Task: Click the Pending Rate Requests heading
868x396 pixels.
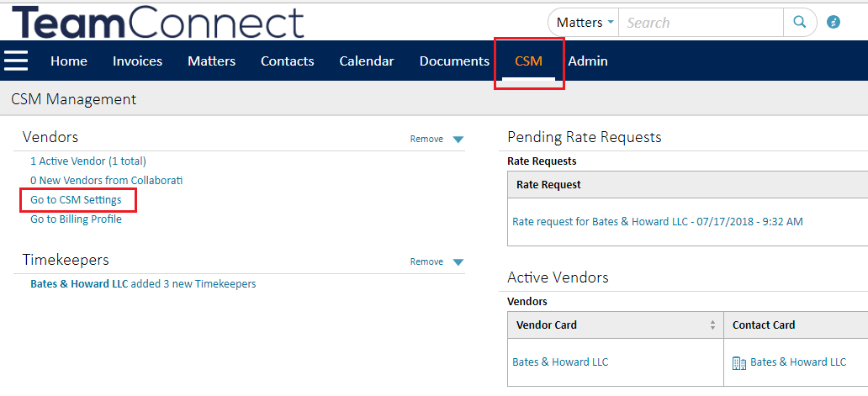Action: 585,136
